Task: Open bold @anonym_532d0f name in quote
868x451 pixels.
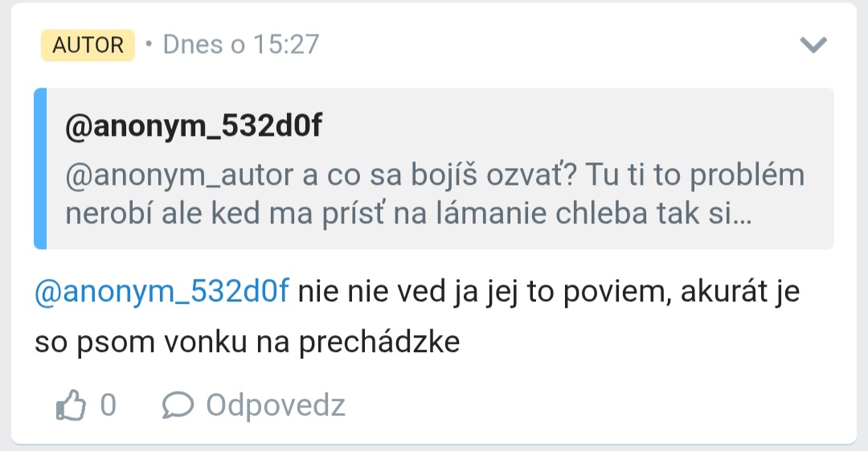Action: [x=194, y=125]
